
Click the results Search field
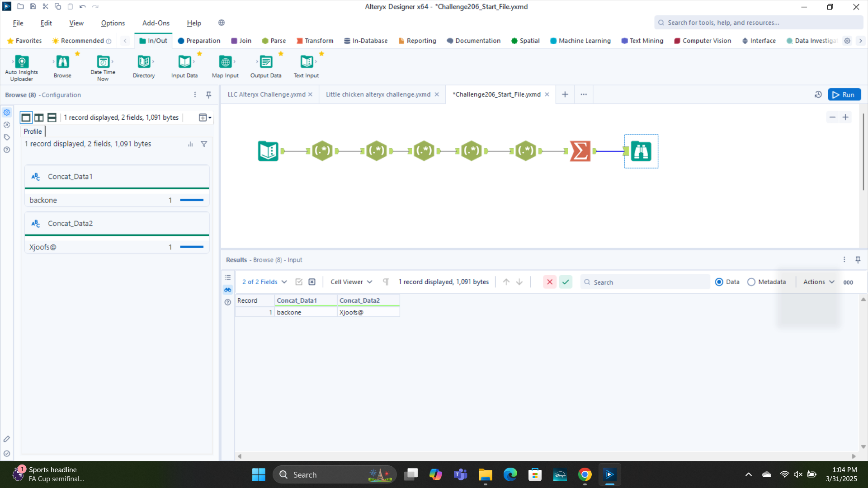[646, 282]
